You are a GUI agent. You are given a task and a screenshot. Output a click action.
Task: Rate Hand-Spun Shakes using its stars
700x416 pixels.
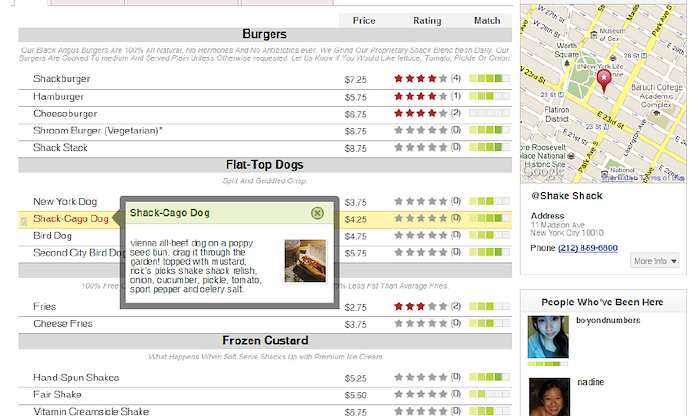pos(421,377)
